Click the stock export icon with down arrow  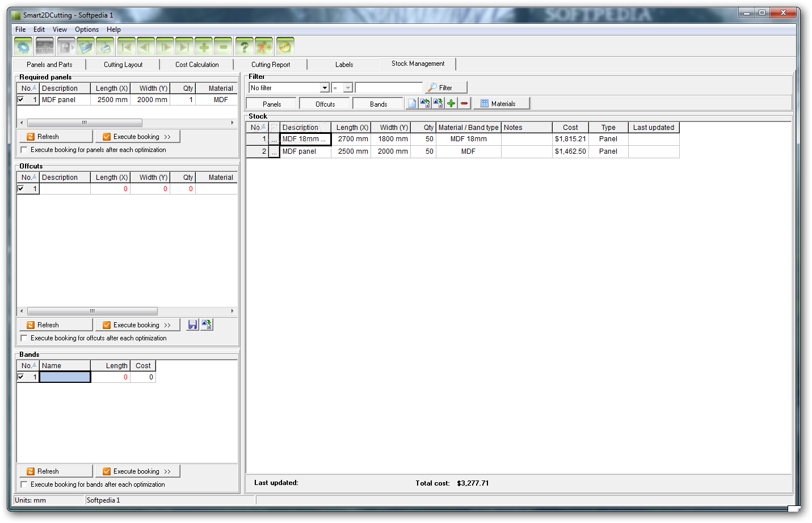pos(438,103)
